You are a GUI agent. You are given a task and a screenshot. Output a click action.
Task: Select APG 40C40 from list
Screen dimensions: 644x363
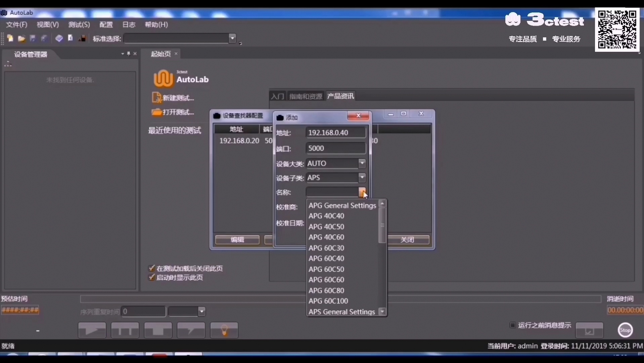(x=342, y=216)
